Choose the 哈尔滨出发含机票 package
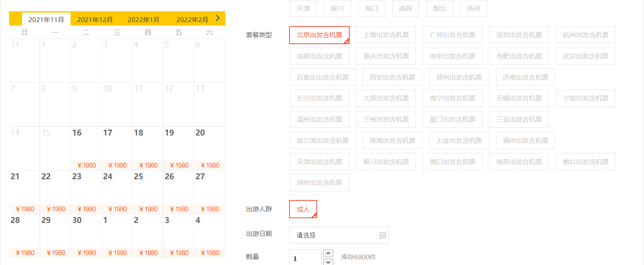The width and height of the screenshot is (644, 265). click(322, 141)
